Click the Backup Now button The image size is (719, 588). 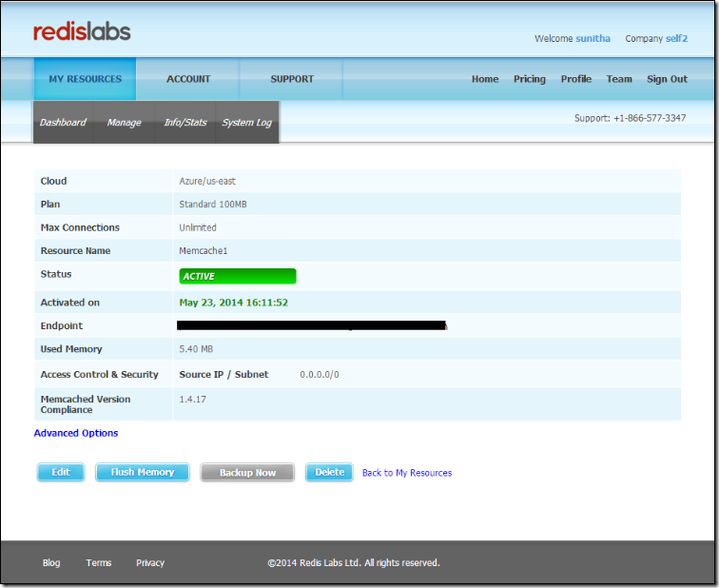[247, 473]
